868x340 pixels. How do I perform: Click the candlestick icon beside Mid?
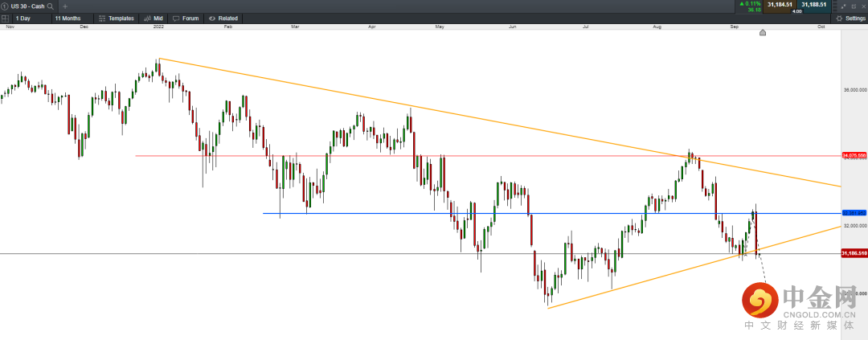coord(146,18)
